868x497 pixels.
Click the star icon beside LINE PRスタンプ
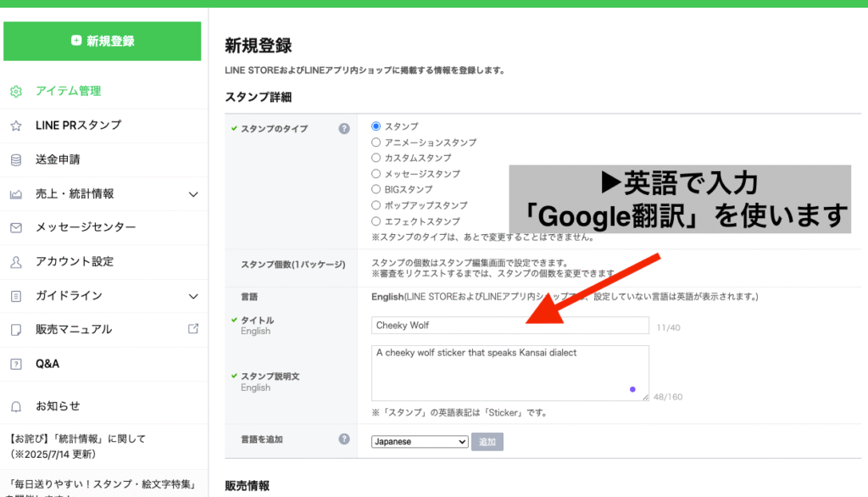tap(16, 126)
